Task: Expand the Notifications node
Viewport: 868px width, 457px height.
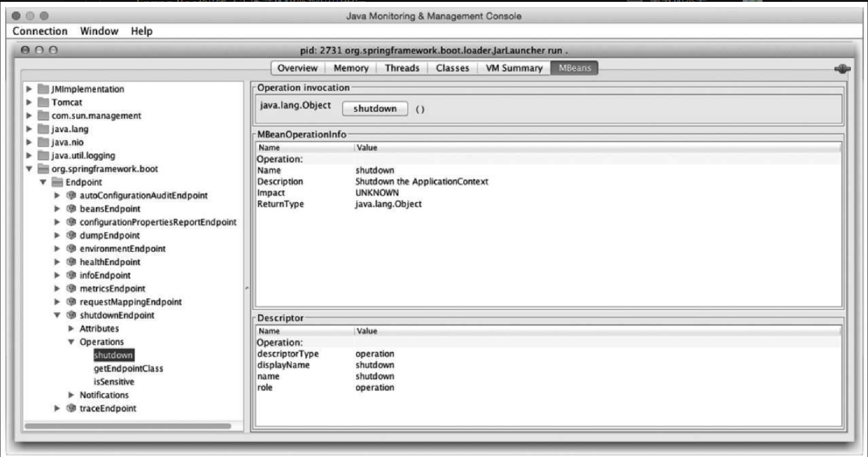Action: [71, 395]
